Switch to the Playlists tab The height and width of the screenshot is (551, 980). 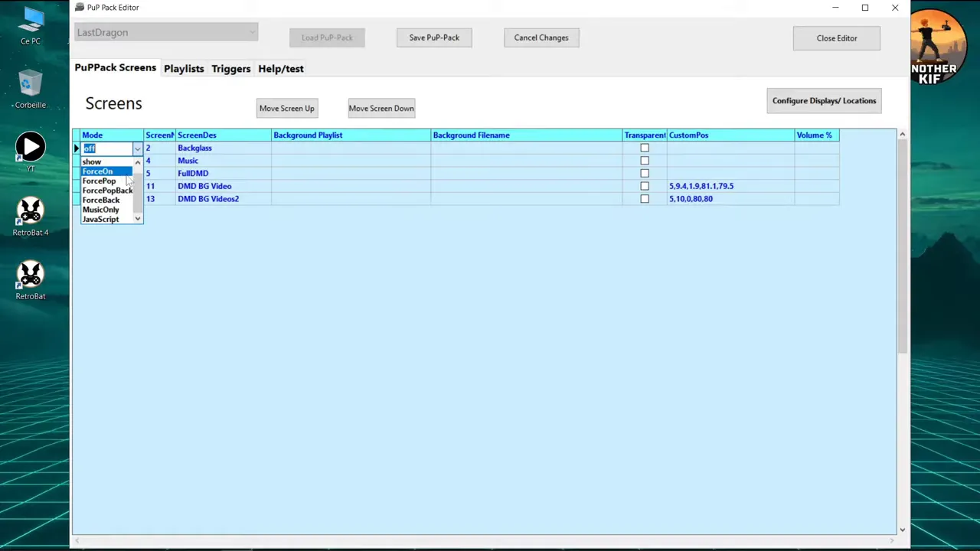click(x=184, y=69)
